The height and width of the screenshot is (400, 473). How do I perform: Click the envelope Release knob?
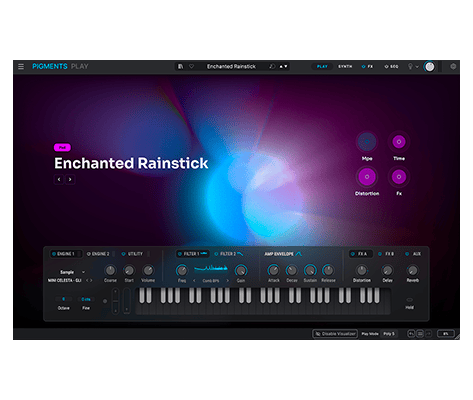328,270
